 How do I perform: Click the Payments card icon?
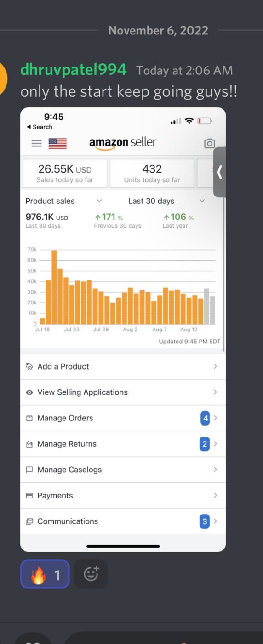click(29, 496)
